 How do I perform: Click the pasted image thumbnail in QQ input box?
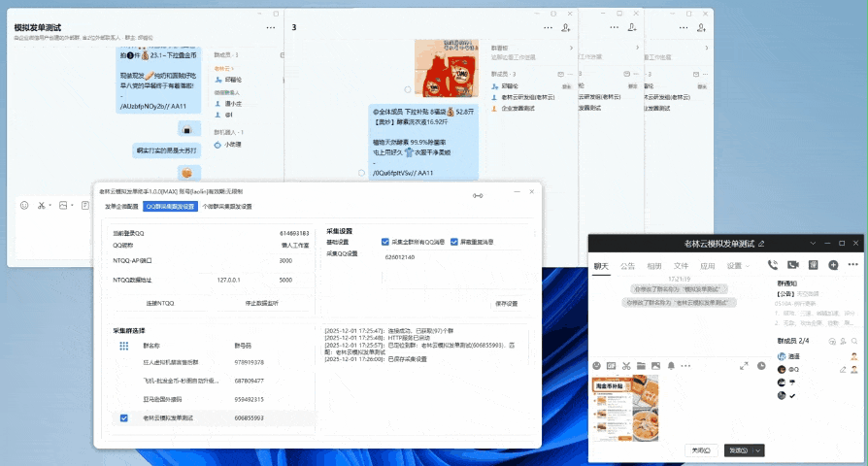click(625, 408)
